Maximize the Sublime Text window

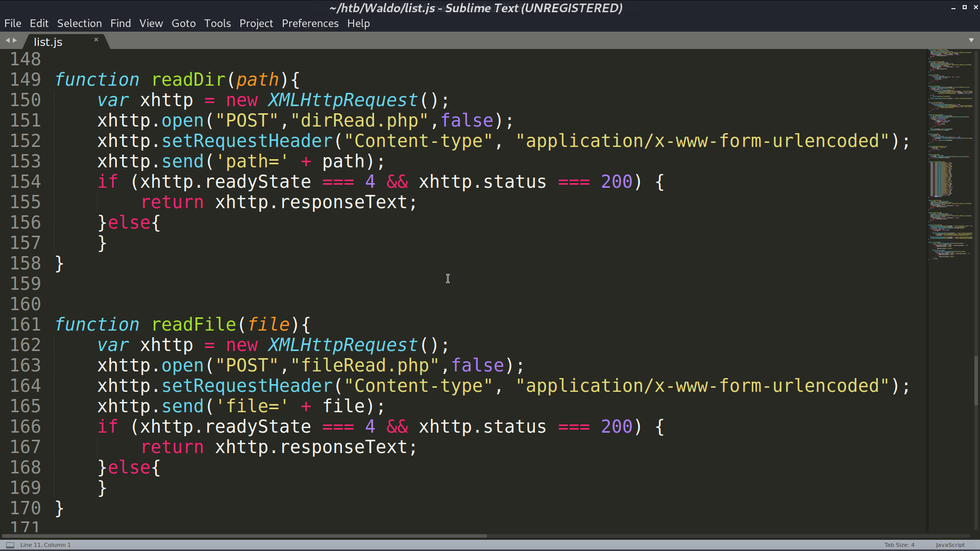click(965, 7)
